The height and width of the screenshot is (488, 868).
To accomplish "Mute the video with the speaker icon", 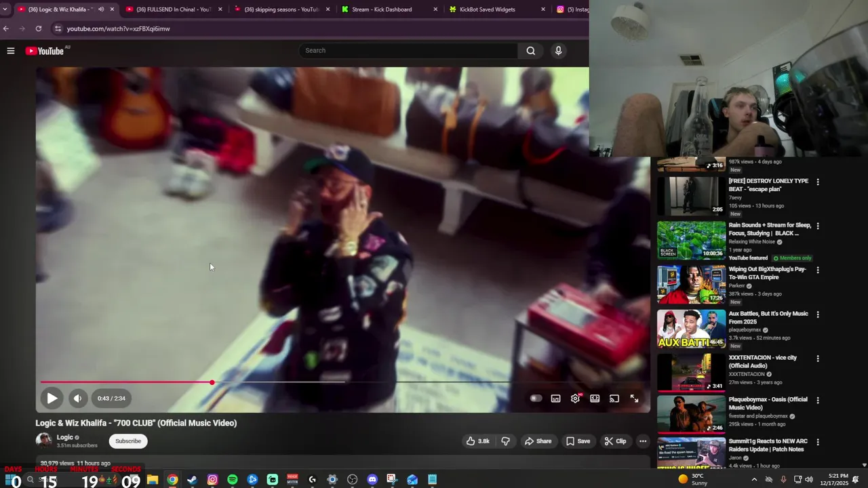I will [x=77, y=399].
